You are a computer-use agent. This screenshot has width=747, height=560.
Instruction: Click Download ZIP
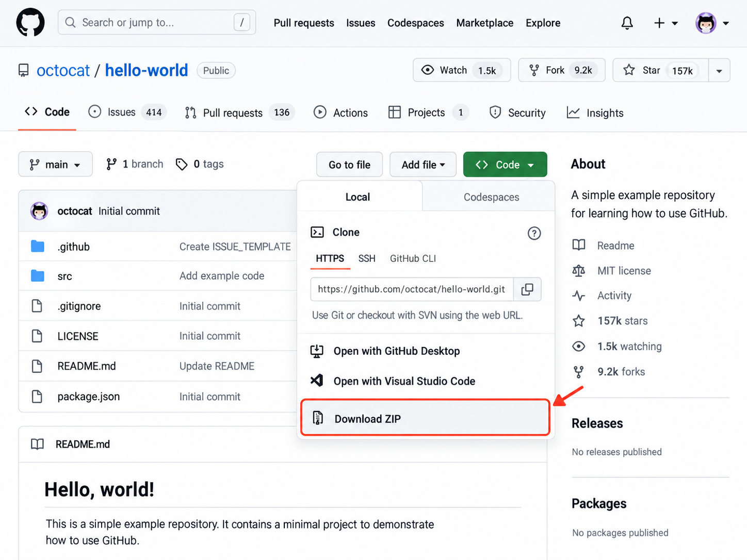pyautogui.click(x=426, y=418)
